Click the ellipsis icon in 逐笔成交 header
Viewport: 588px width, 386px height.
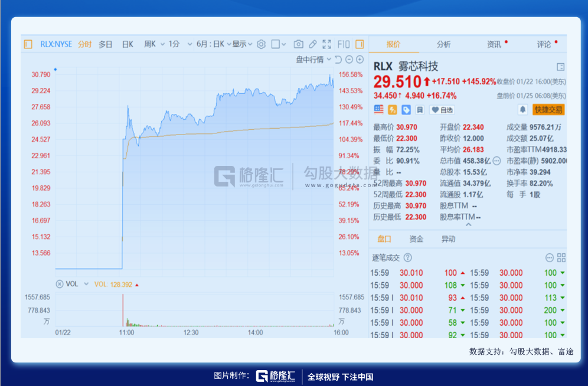550,257
